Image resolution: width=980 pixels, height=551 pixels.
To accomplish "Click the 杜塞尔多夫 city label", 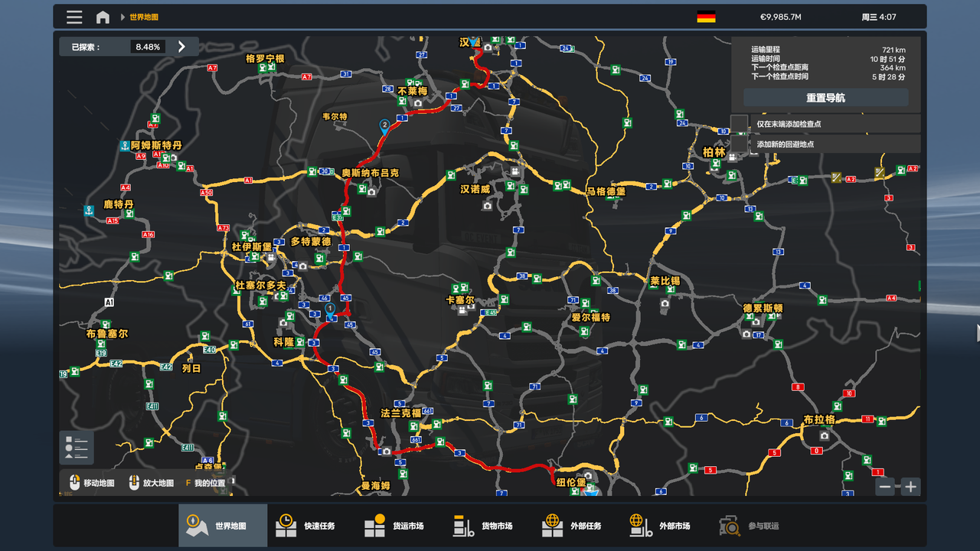I will click(260, 285).
